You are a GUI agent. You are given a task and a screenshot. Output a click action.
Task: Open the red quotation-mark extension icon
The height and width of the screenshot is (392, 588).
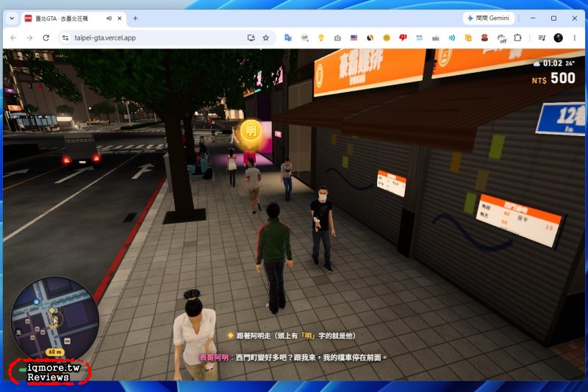click(403, 38)
